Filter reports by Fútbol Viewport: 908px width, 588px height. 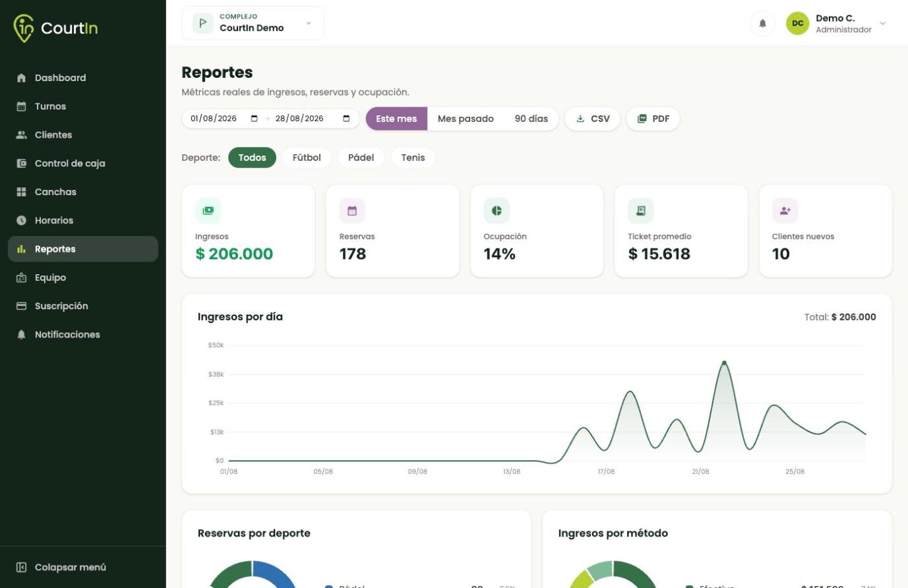tap(307, 158)
